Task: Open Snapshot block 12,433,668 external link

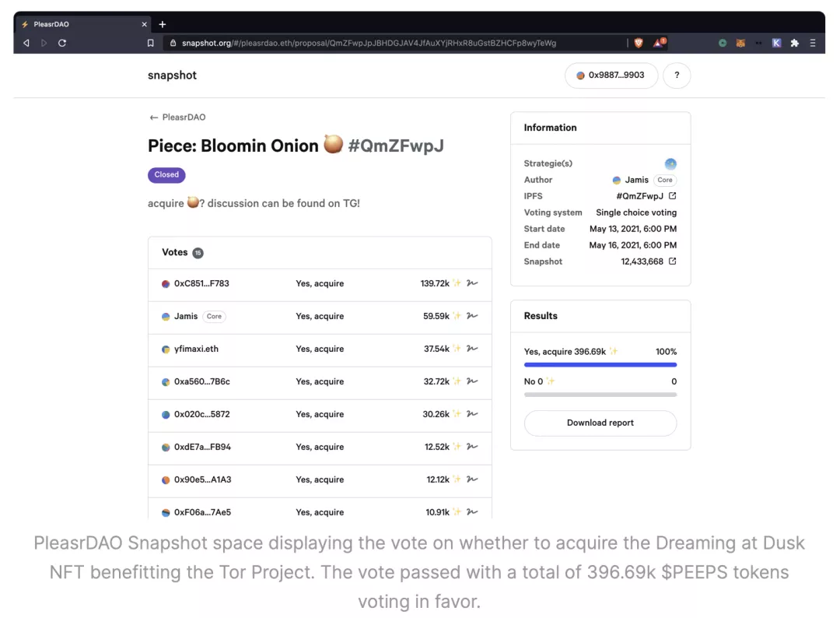Action: coord(673,262)
